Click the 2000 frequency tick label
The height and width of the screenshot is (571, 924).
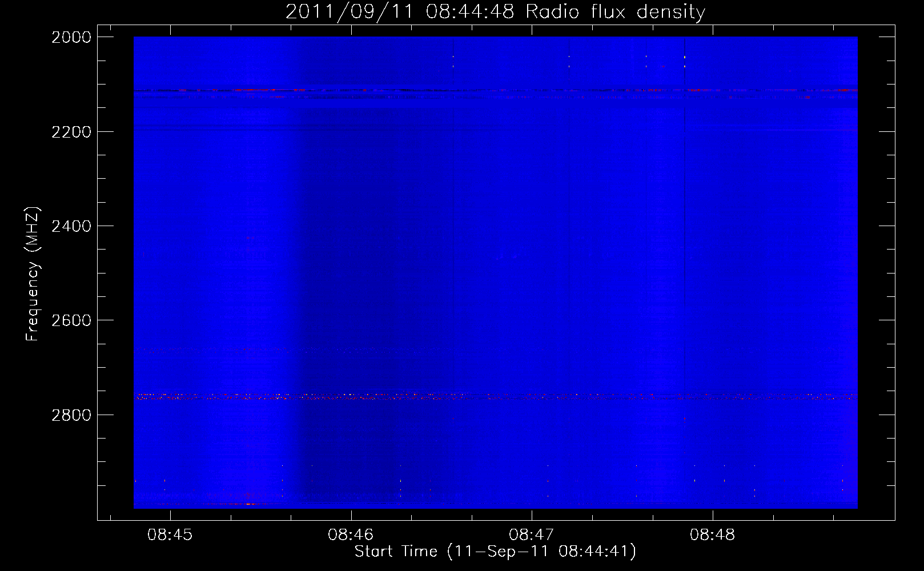pos(71,37)
